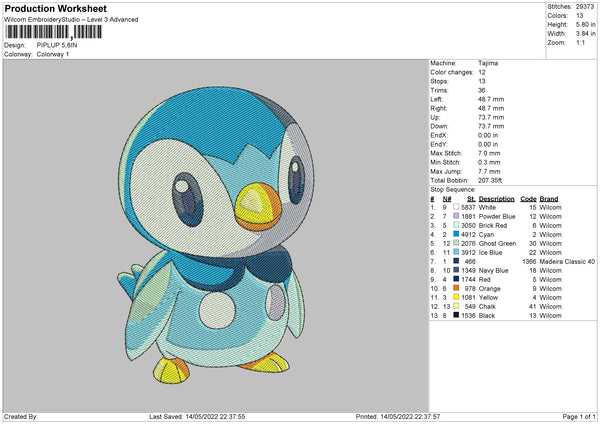
Task: Select the Stitches value '29373'
Action: click(585, 7)
